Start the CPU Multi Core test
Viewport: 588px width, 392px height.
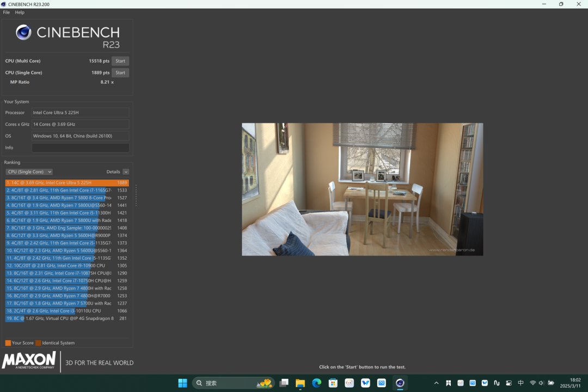[120, 61]
